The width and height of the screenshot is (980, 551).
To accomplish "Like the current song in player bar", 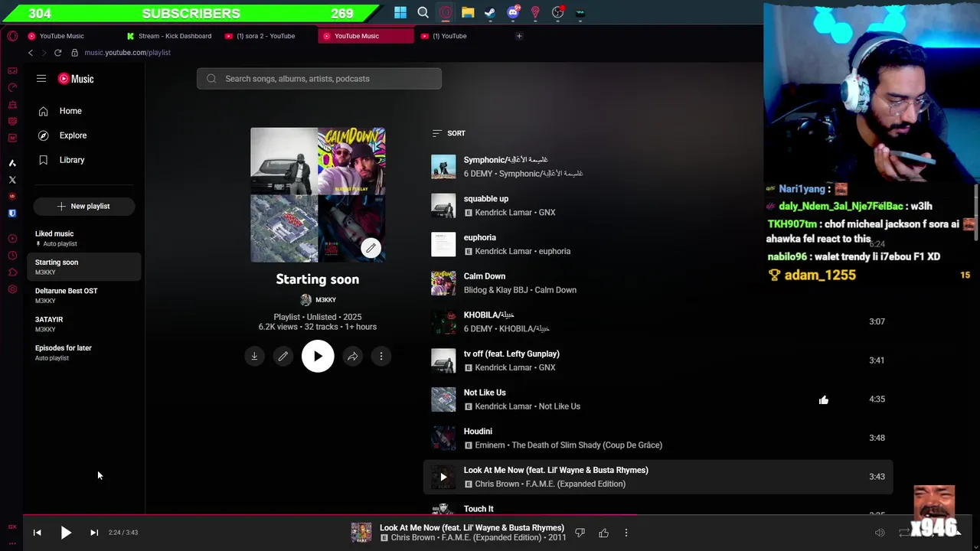I will coord(603,533).
